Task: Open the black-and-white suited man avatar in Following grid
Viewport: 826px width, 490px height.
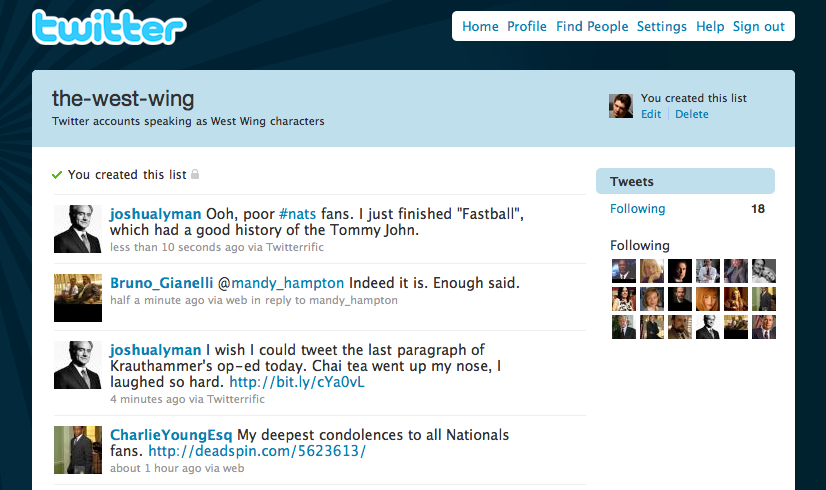Action: point(707,327)
